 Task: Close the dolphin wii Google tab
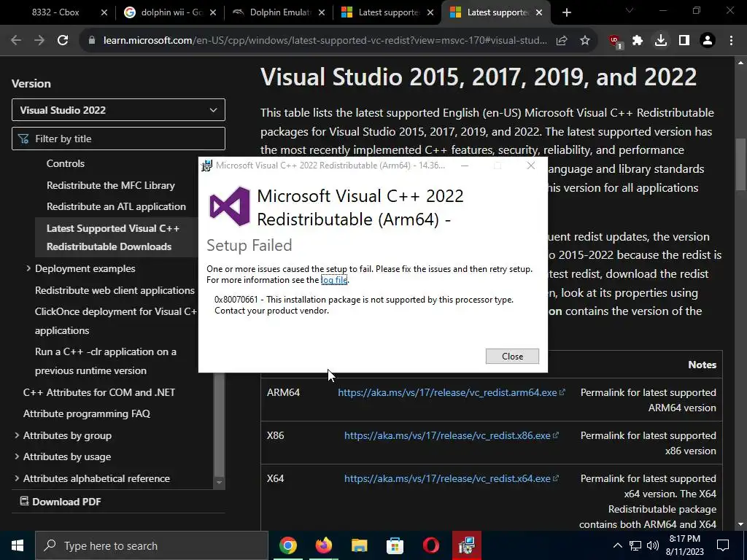213,13
